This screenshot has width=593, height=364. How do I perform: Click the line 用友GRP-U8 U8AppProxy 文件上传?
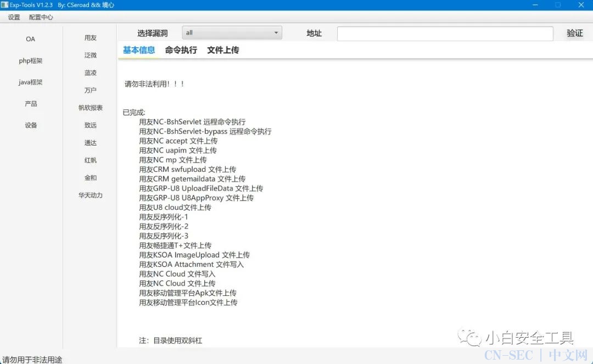196,198
